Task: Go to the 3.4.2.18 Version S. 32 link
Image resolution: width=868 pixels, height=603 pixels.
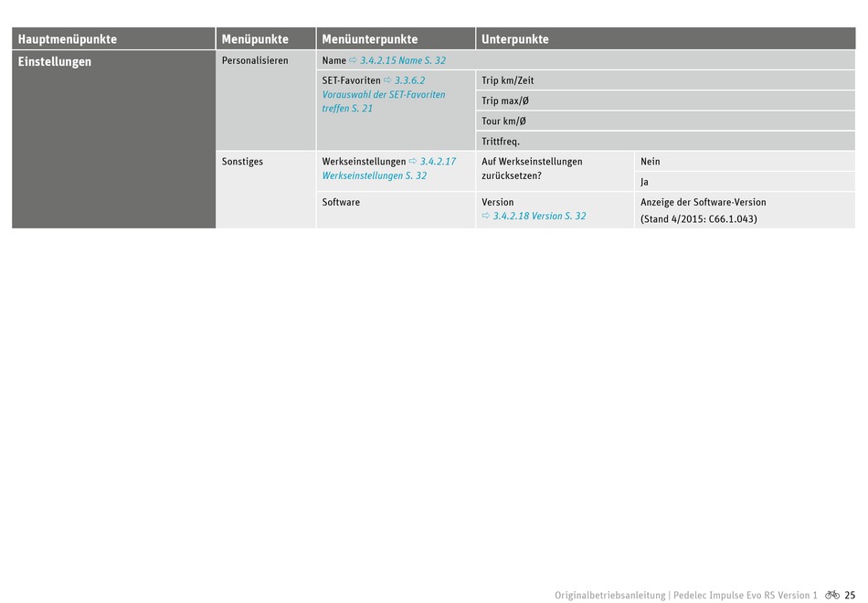Action: pyautogui.click(x=539, y=217)
